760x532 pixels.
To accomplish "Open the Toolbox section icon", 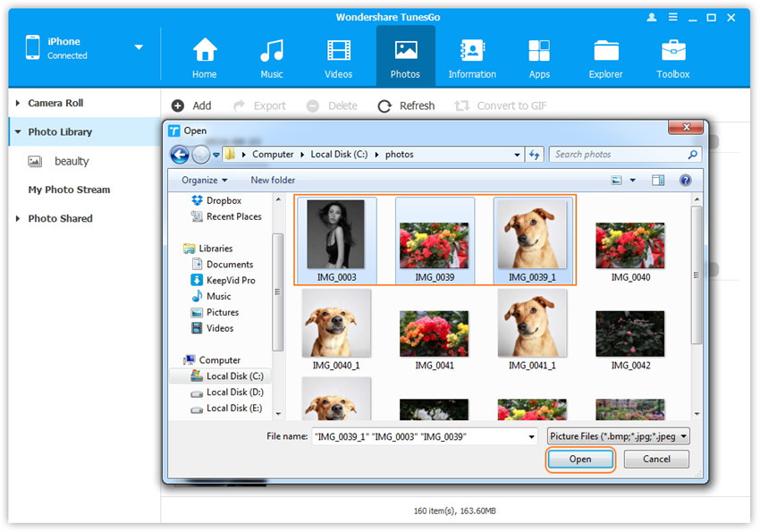I will pyautogui.click(x=673, y=51).
